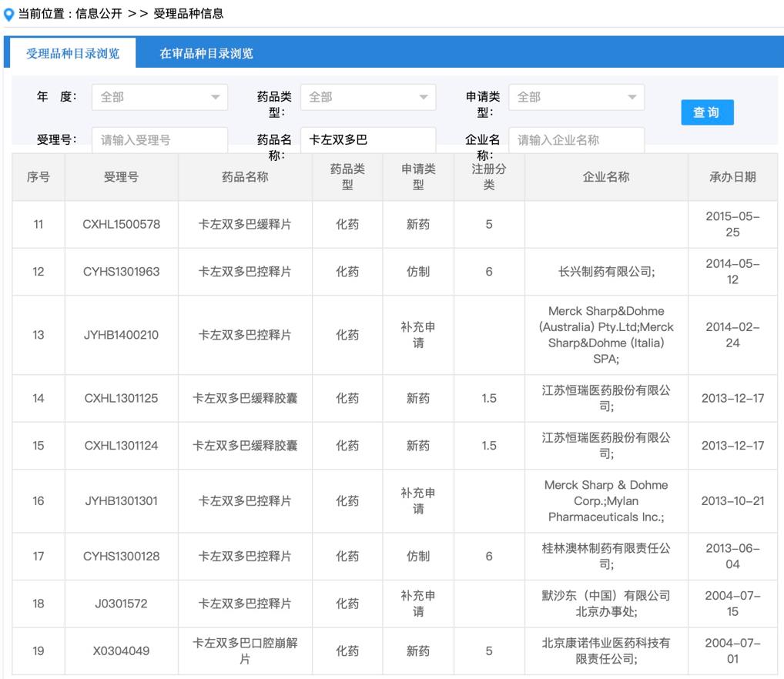784x679 pixels.
Task: Click registration class 1.5 in row 14
Action: pos(489,398)
